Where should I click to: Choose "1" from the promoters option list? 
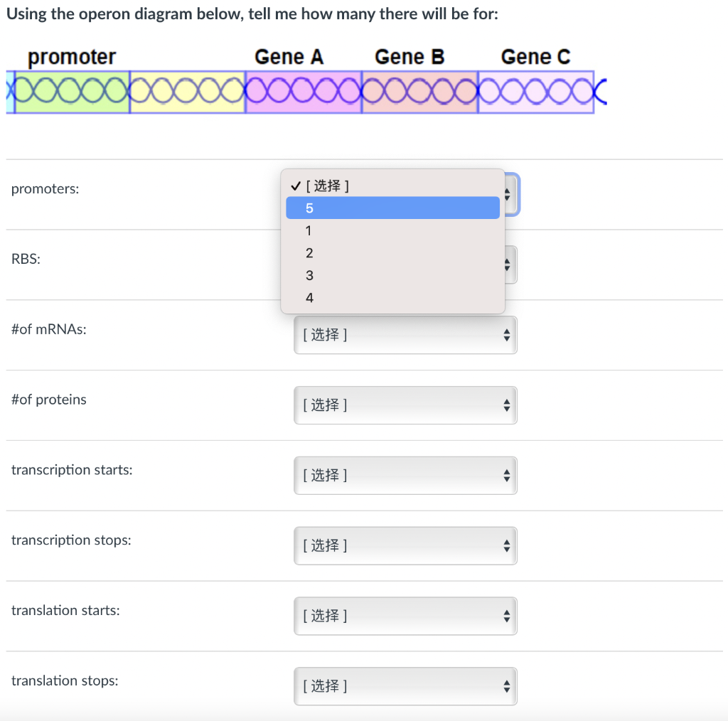(x=309, y=230)
